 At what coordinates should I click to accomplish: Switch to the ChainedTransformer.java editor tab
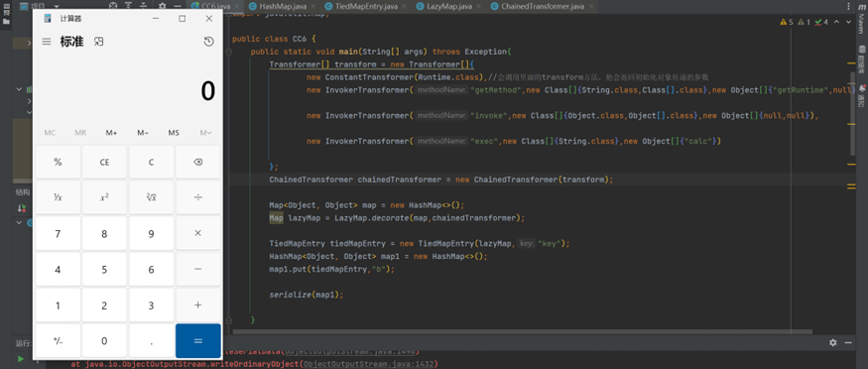543,6
